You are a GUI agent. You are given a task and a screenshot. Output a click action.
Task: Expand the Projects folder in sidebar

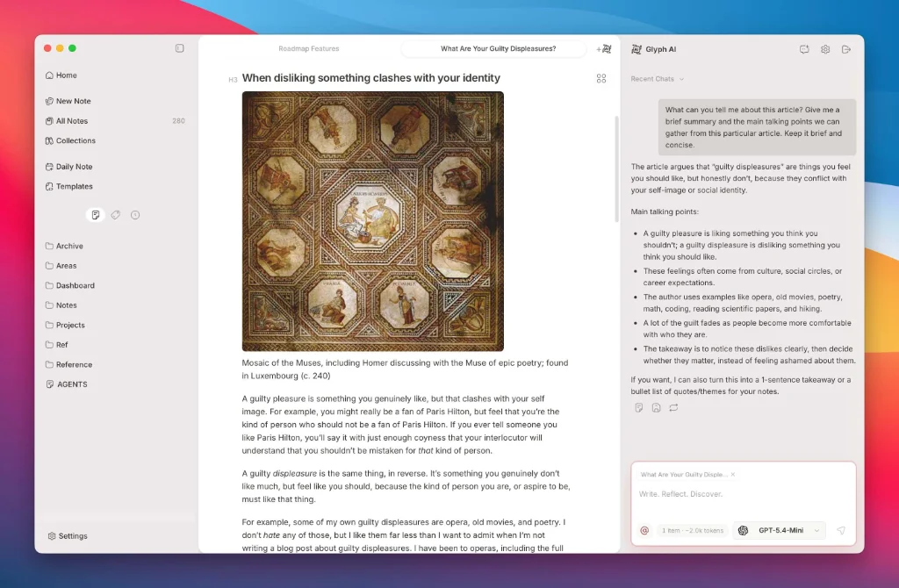point(70,325)
